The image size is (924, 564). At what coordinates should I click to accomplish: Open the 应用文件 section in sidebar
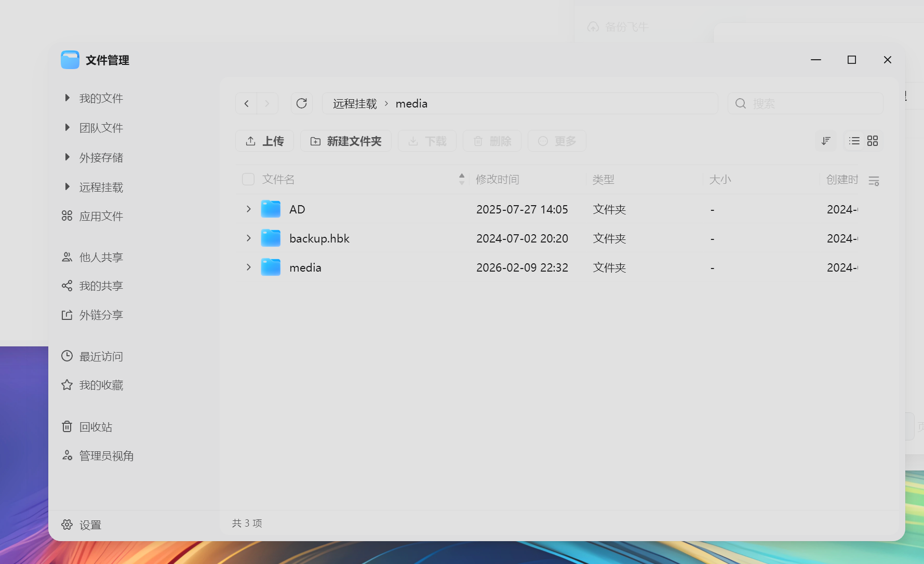pos(101,216)
